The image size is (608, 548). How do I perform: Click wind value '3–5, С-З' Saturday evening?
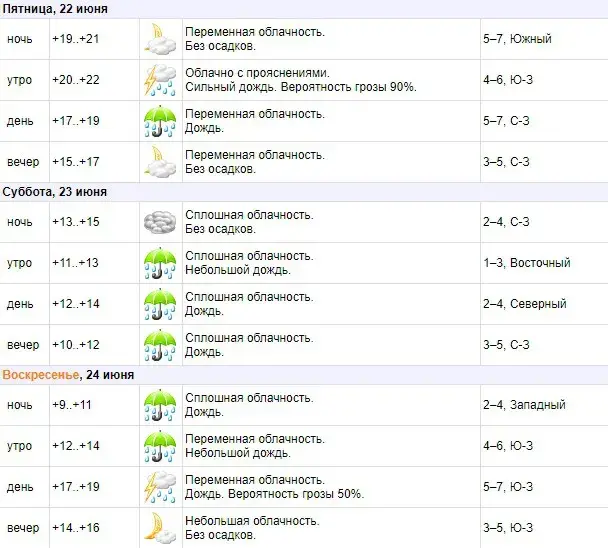tap(506, 345)
